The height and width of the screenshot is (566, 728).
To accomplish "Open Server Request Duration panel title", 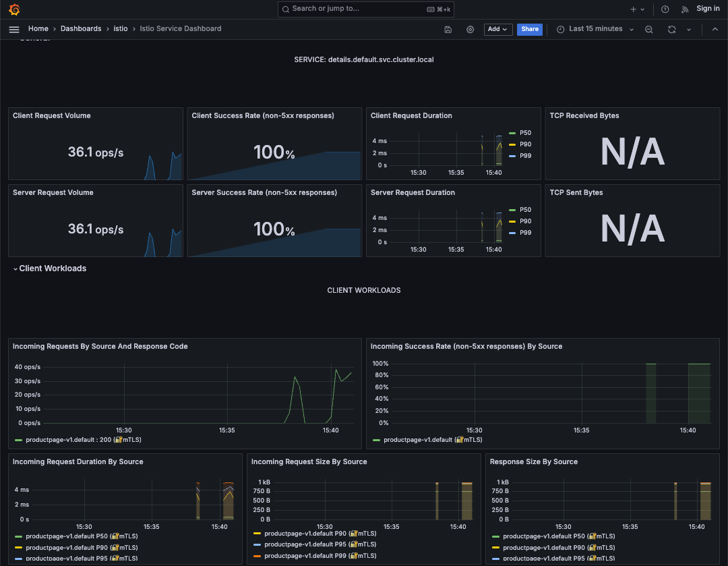I will tap(413, 192).
